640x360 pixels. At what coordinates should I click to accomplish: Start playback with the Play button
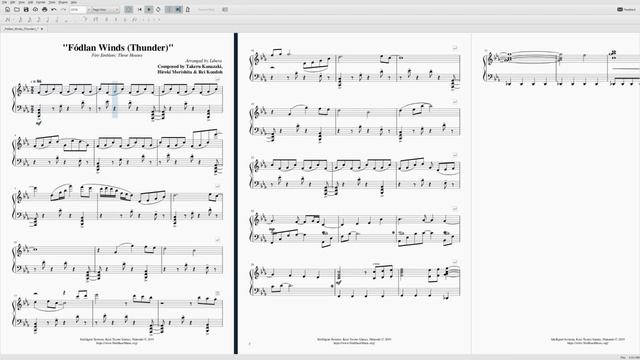[x=149, y=9]
